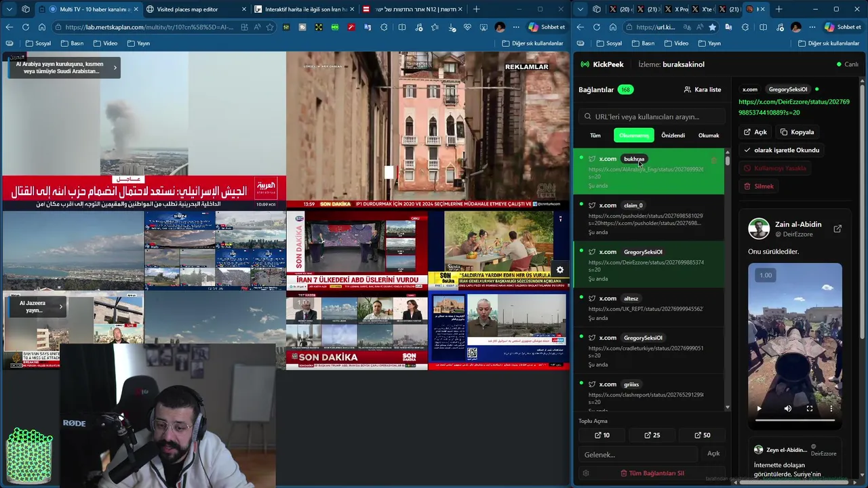Viewport: 868px width, 488px height.
Task: Open selected link with Açık button
Action: pos(755,132)
